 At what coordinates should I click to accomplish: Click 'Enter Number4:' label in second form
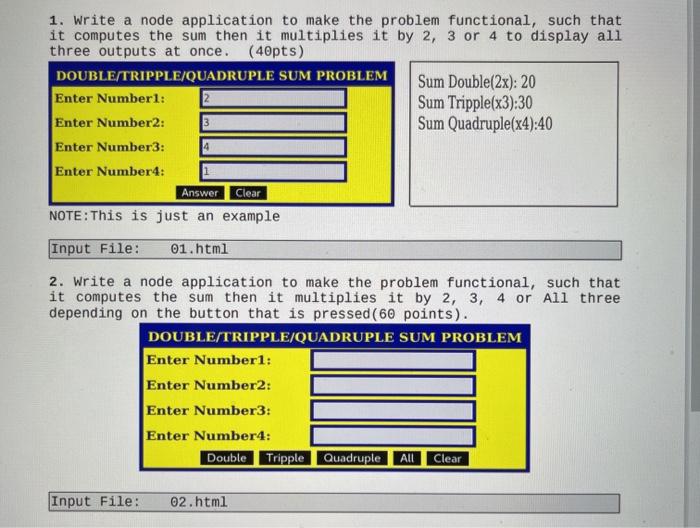[x=208, y=436]
